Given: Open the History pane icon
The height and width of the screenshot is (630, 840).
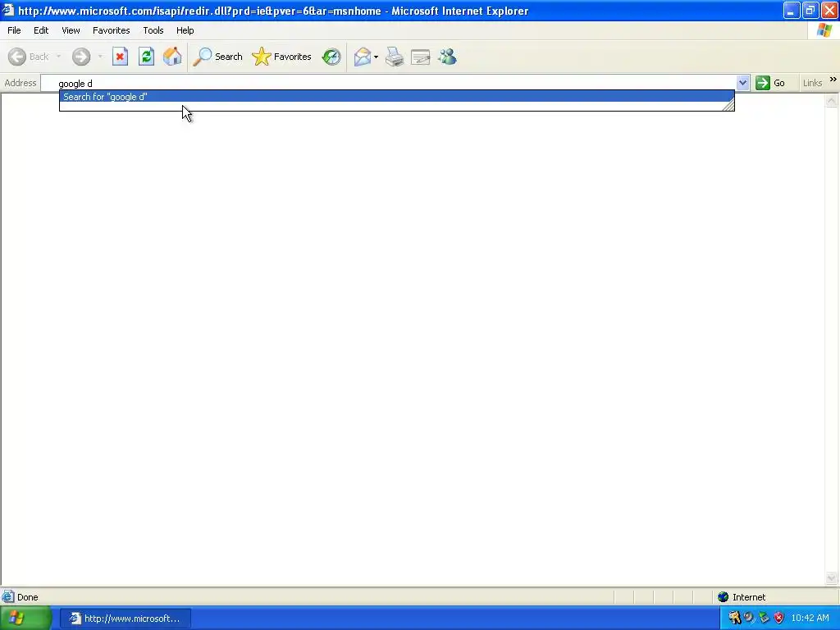Looking at the screenshot, I should 331,57.
